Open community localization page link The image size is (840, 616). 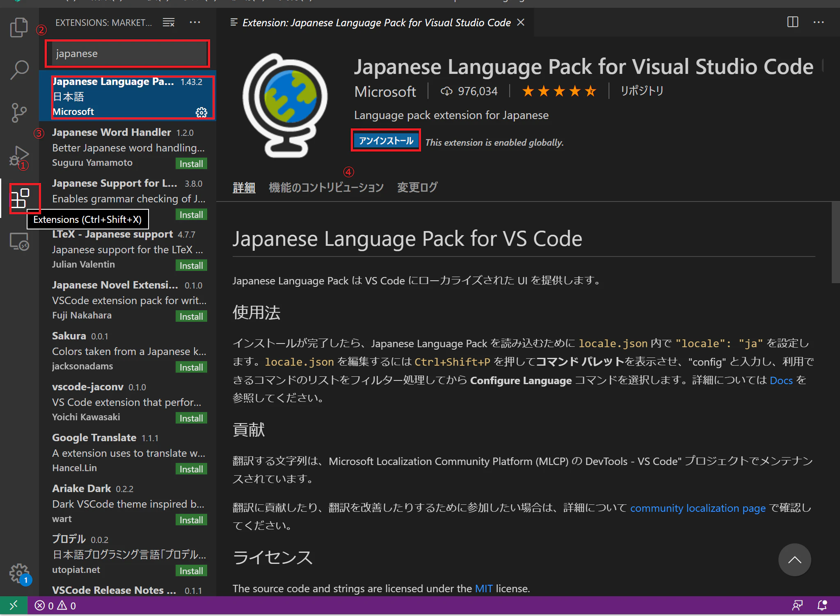click(x=698, y=508)
